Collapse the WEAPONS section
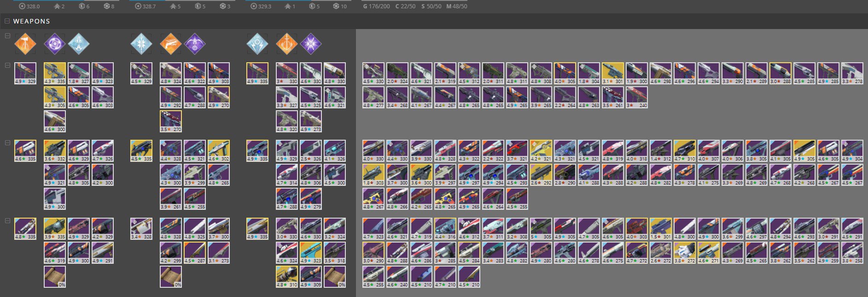Viewport: 868px width, 297px height. pyautogui.click(x=7, y=21)
